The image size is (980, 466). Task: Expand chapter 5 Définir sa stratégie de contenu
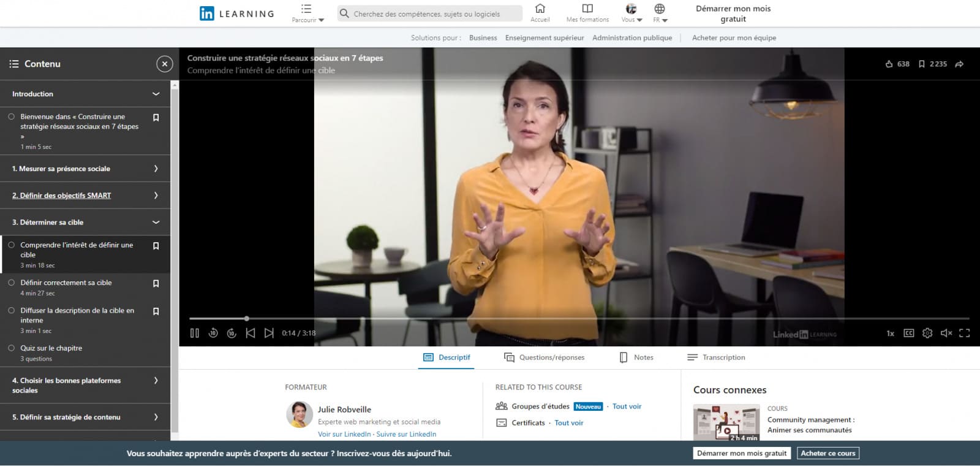(156, 417)
